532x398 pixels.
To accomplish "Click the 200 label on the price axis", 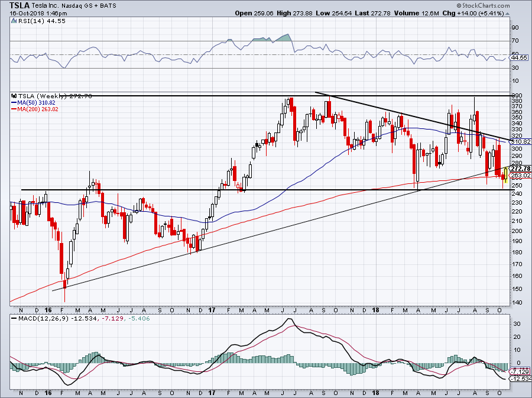I will tap(517, 231).
